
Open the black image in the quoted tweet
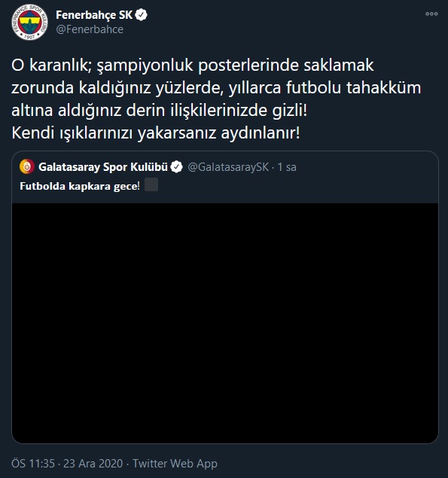pos(225,323)
